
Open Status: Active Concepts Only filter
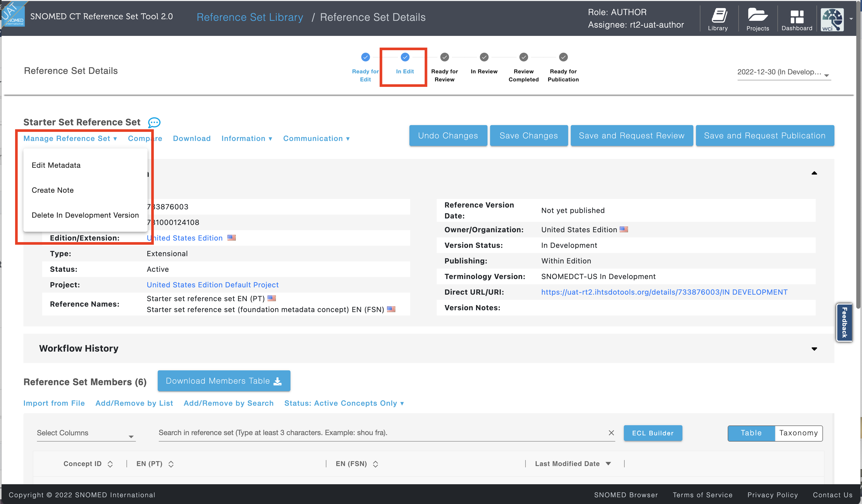tap(344, 403)
